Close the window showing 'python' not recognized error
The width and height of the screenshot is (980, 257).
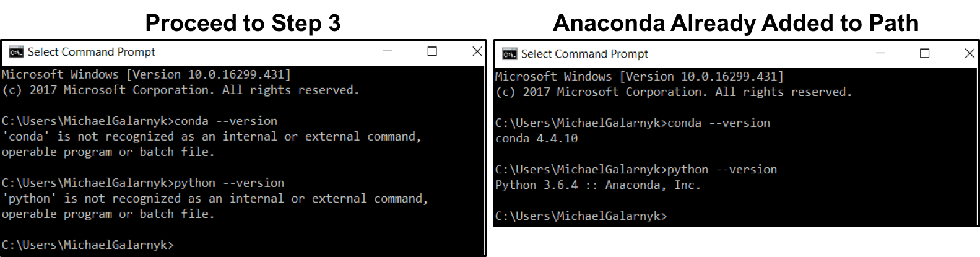pos(477,51)
